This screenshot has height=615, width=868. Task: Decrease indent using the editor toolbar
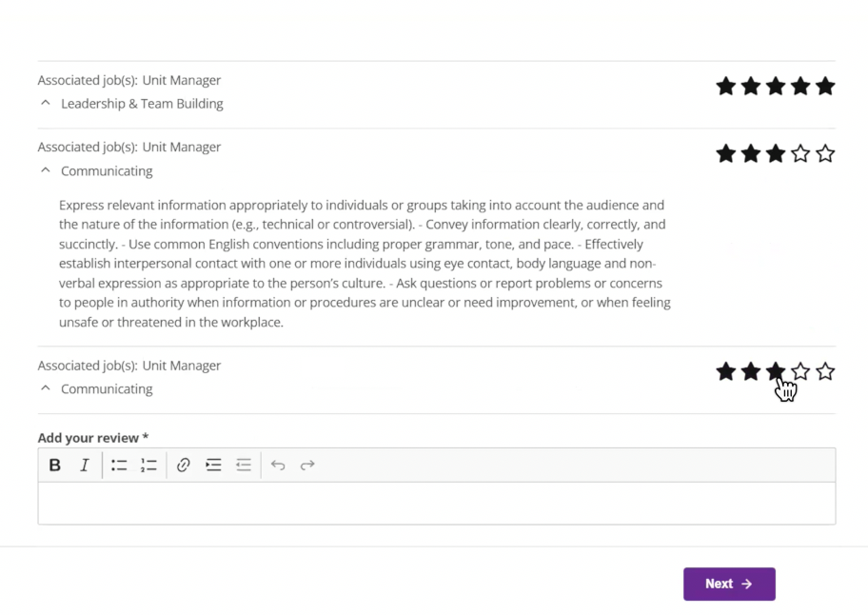click(x=244, y=466)
